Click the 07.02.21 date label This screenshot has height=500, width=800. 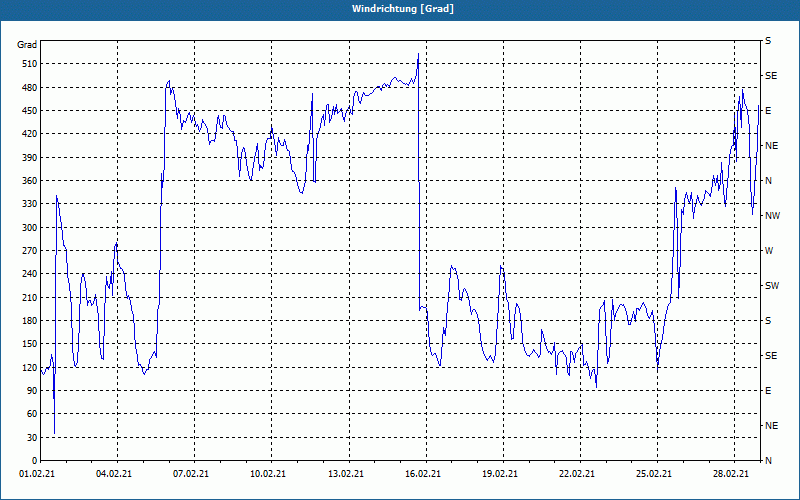[191, 473]
